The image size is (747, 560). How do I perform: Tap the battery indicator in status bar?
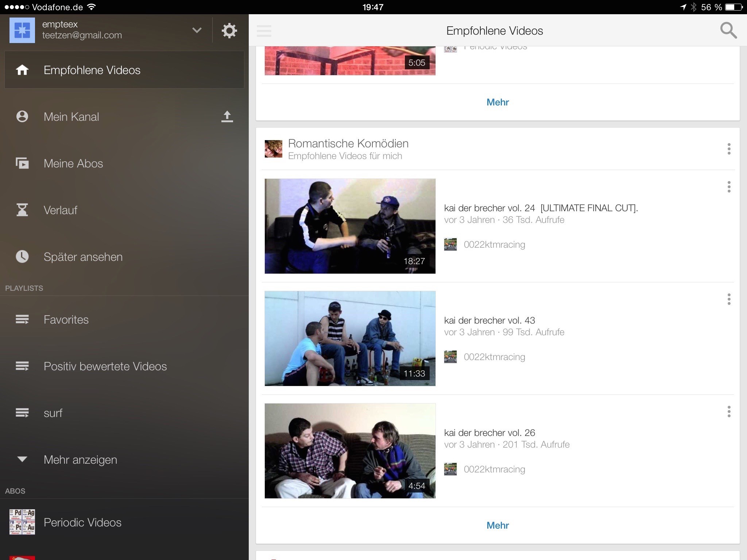[x=734, y=7]
